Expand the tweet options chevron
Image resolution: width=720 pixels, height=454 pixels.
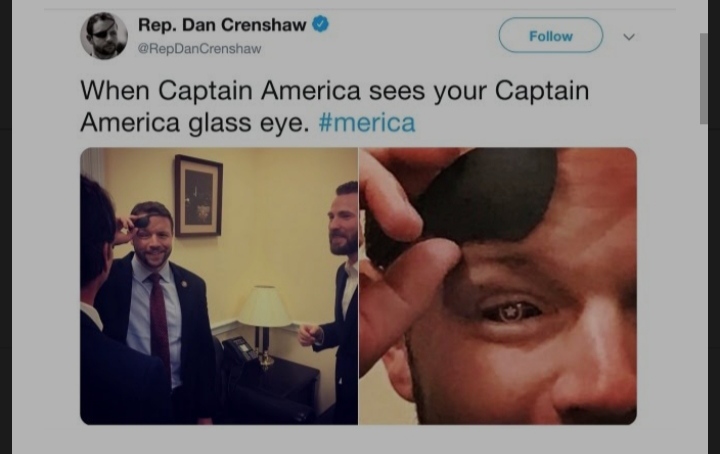click(x=629, y=37)
